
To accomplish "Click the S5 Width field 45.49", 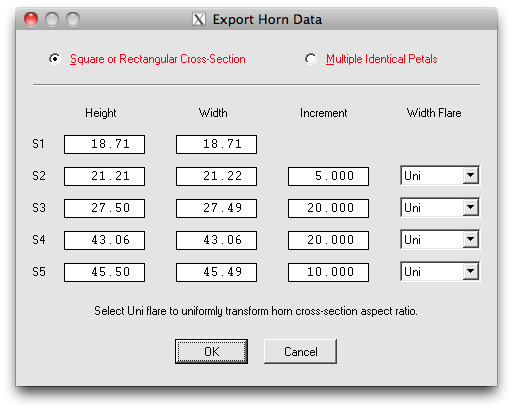I will click(216, 272).
